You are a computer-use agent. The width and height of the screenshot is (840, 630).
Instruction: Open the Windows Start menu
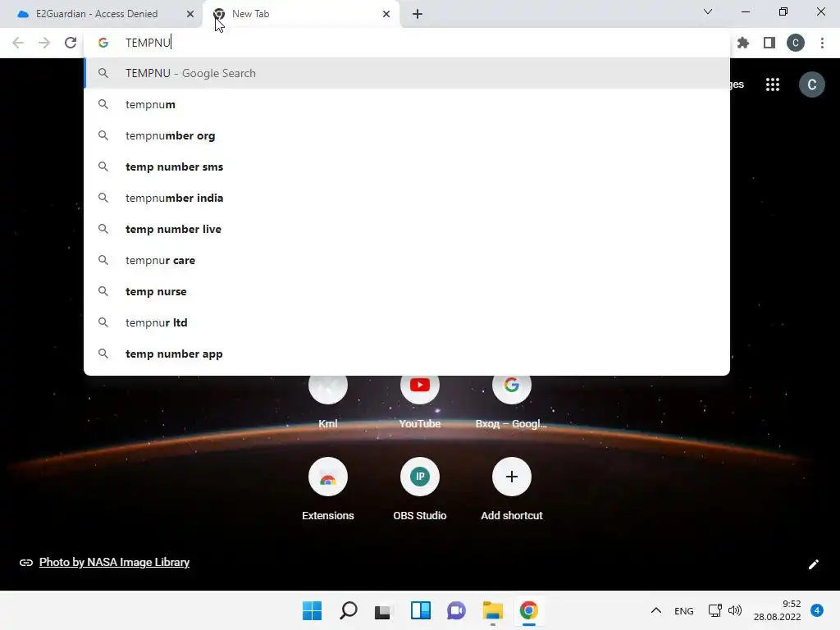[x=313, y=610]
